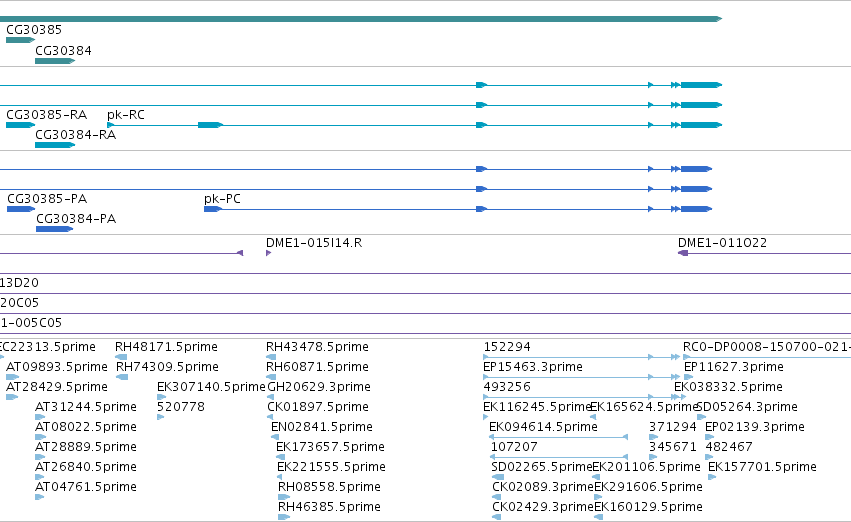
Task: Select the pk-RC transcript label
Action: 125,115
